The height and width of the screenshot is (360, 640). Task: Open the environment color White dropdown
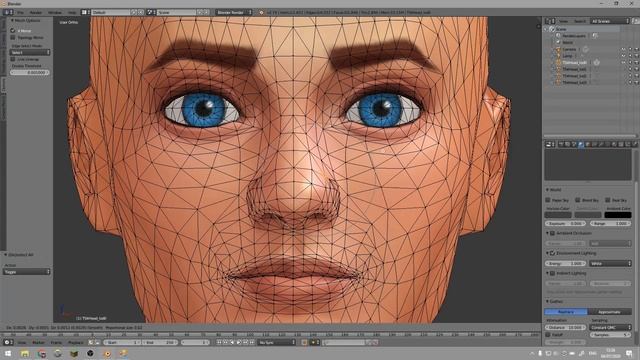coord(610,264)
